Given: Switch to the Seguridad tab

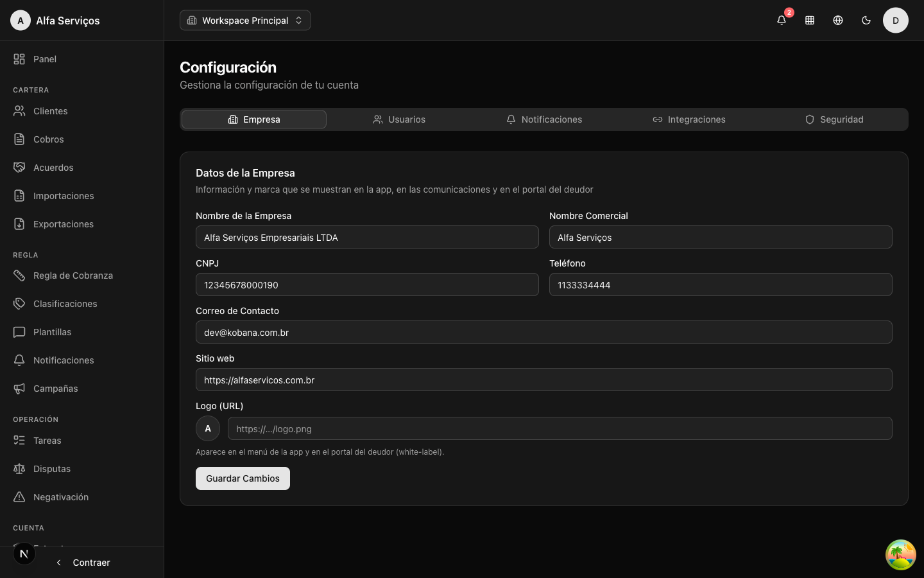Looking at the screenshot, I should pyautogui.click(x=834, y=119).
